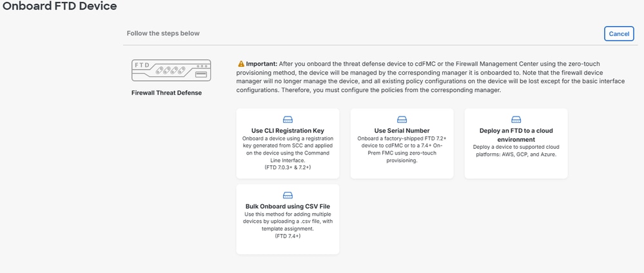Click the Cancel button
Viewport: 644px width, 273px height.
619,33
